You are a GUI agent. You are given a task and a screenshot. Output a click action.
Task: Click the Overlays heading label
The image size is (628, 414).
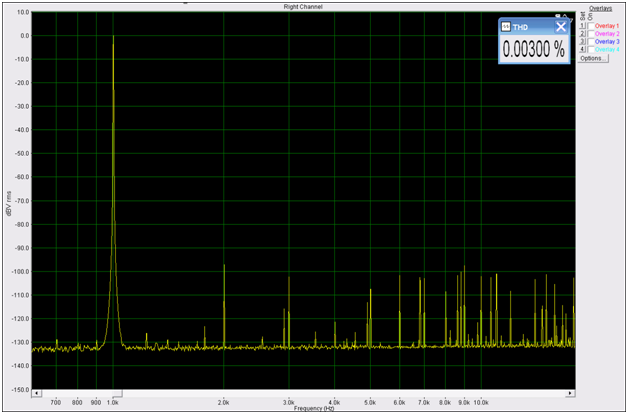tap(601, 8)
